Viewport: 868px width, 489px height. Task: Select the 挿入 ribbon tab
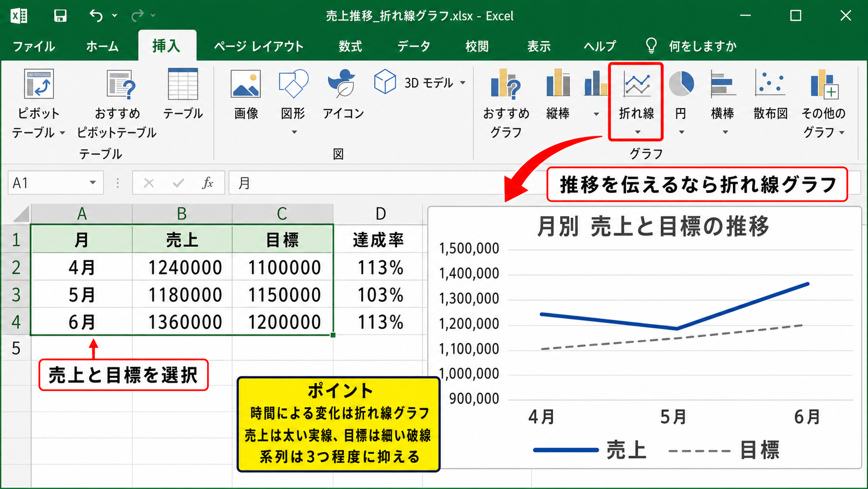click(x=167, y=46)
